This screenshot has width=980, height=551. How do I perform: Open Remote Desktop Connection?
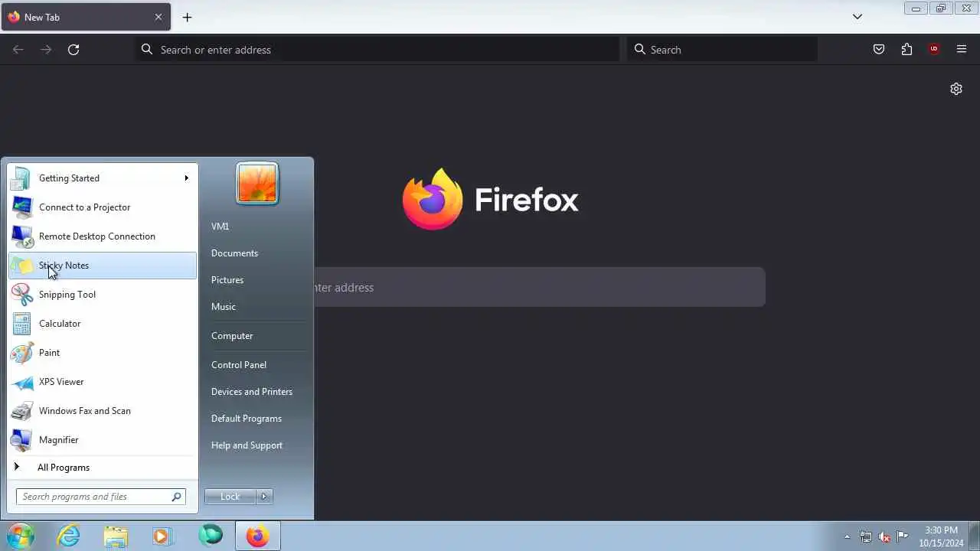(103, 236)
